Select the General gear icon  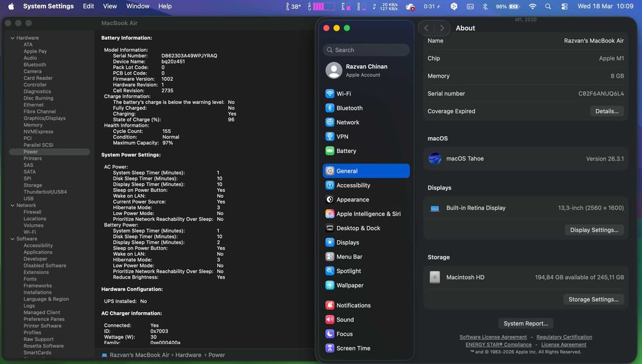pos(329,171)
